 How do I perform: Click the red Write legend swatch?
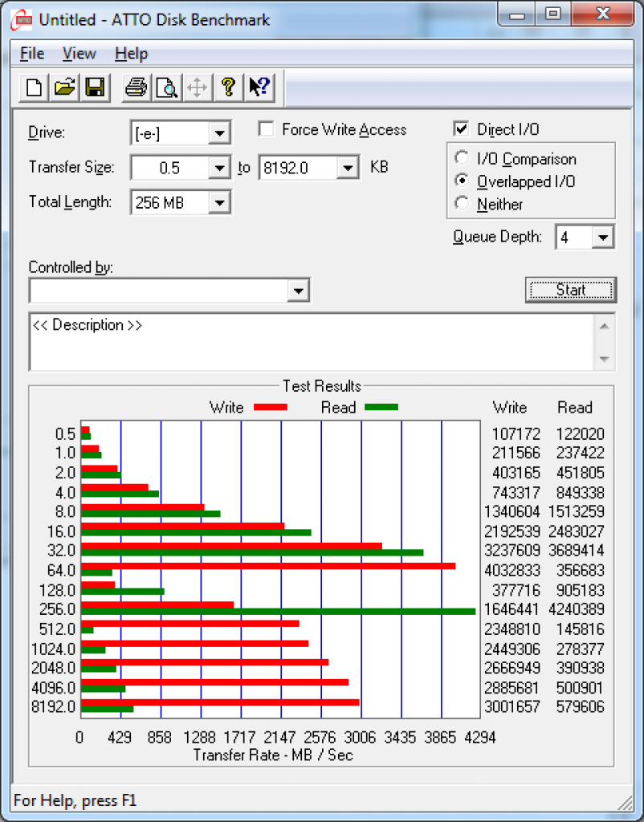coord(270,407)
